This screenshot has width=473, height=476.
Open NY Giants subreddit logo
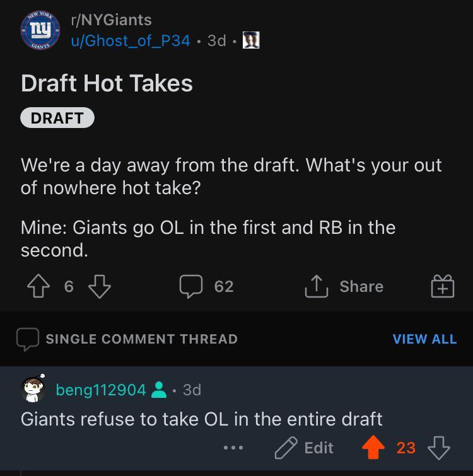40,30
